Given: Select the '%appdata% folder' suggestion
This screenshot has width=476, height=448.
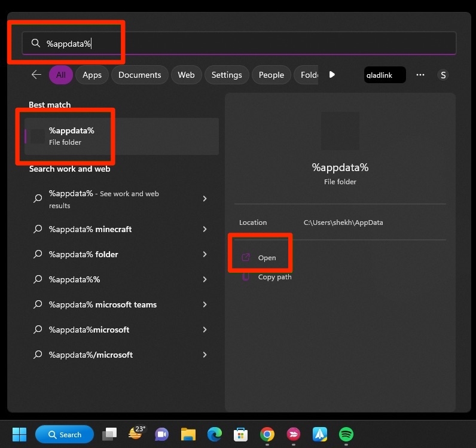Looking at the screenshot, I should tap(121, 254).
